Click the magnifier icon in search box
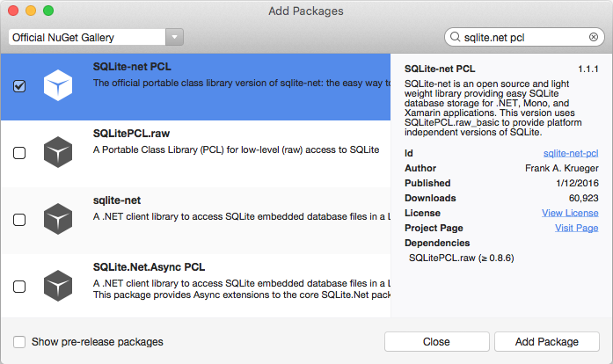 455,37
